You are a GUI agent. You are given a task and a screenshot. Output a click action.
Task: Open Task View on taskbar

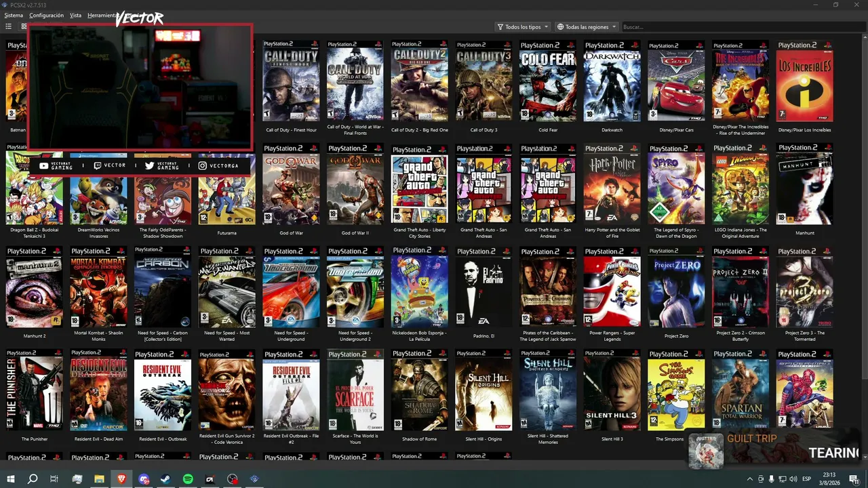[x=54, y=479]
